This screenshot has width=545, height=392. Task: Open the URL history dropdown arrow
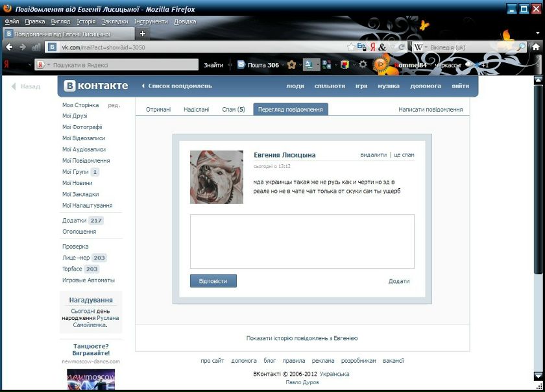coord(393,47)
